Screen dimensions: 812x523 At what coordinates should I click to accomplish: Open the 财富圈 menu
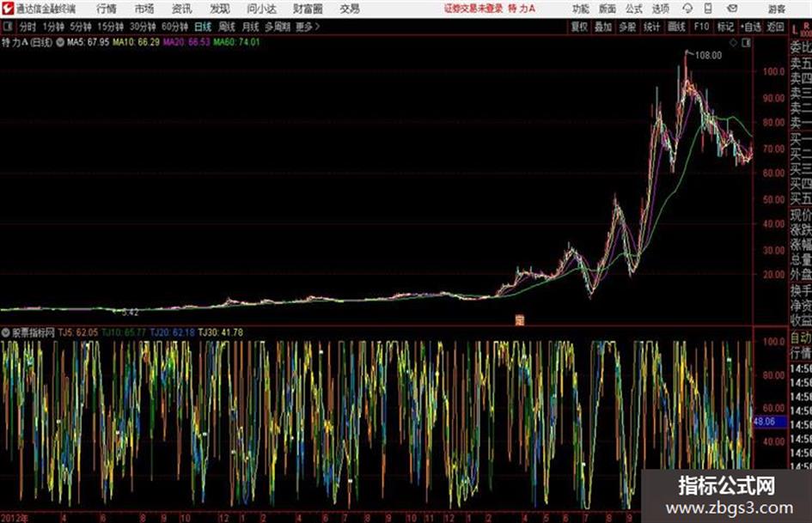tap(308, 9)
